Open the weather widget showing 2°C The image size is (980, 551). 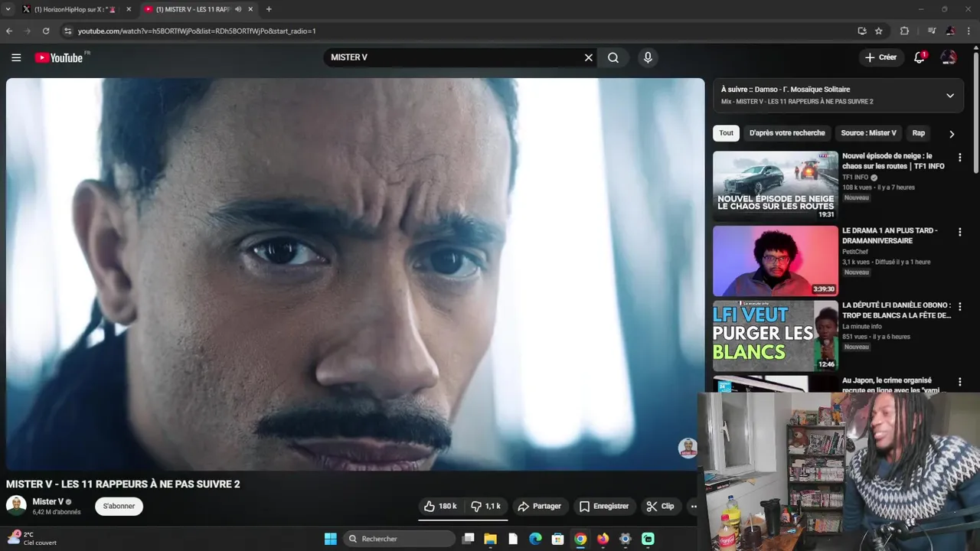click(32, 538)
